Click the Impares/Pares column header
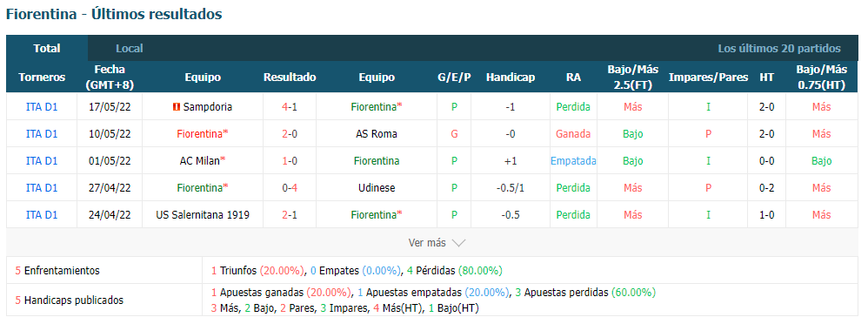868x324 pixels. point(708,78)
